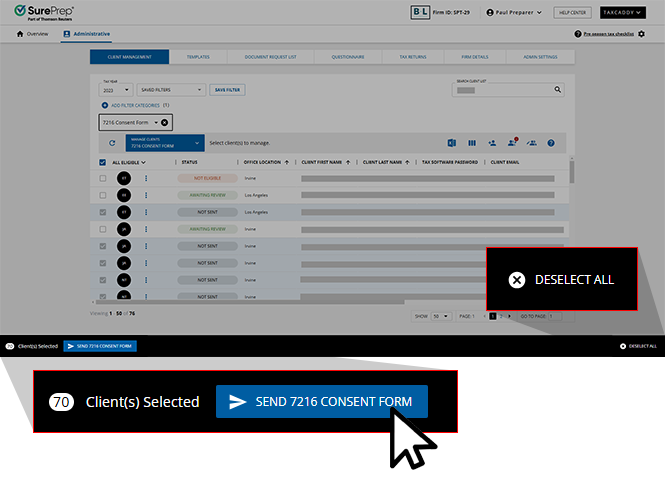Click the Not Eligible status pill
Image resolution: width=665 pixels, height=484 pixels.
pyautogui.click(x=207, y=178)
